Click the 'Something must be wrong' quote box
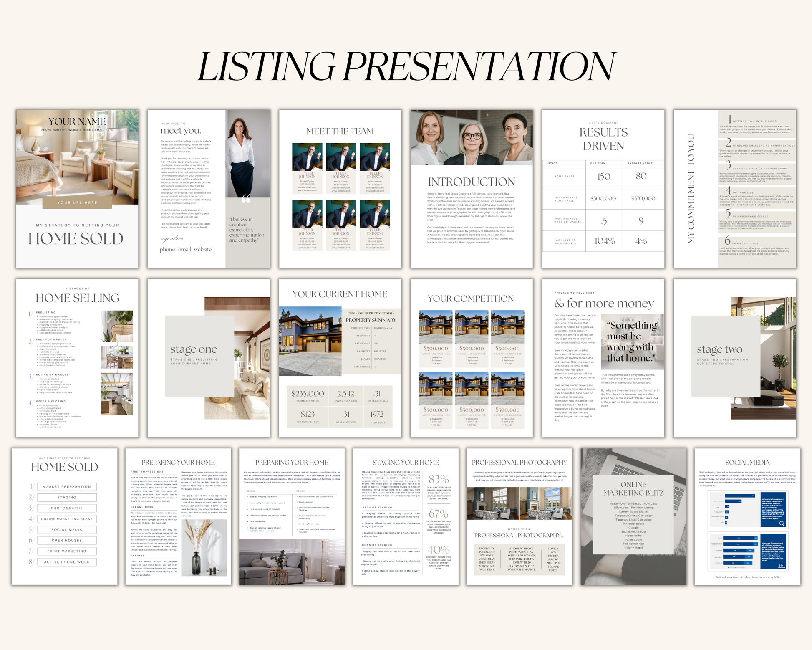Viewport: 812px width, 650px height. (x=632, y=341)
